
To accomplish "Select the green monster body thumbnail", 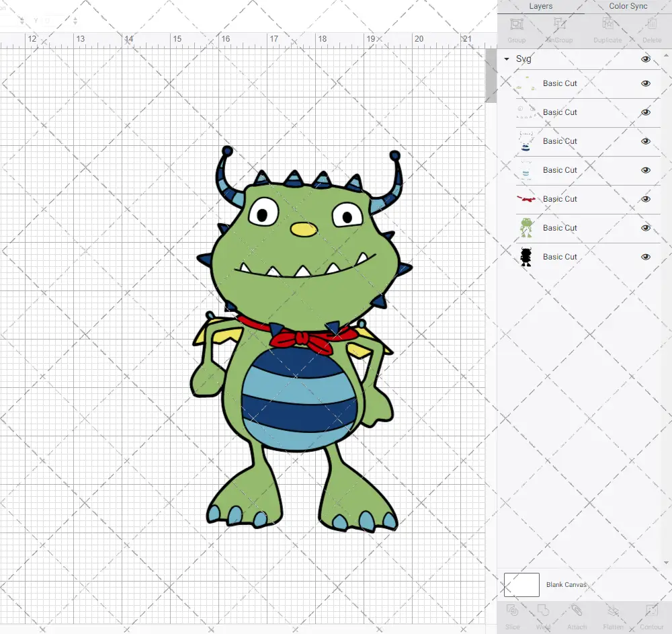I will (x=526, y=228).
